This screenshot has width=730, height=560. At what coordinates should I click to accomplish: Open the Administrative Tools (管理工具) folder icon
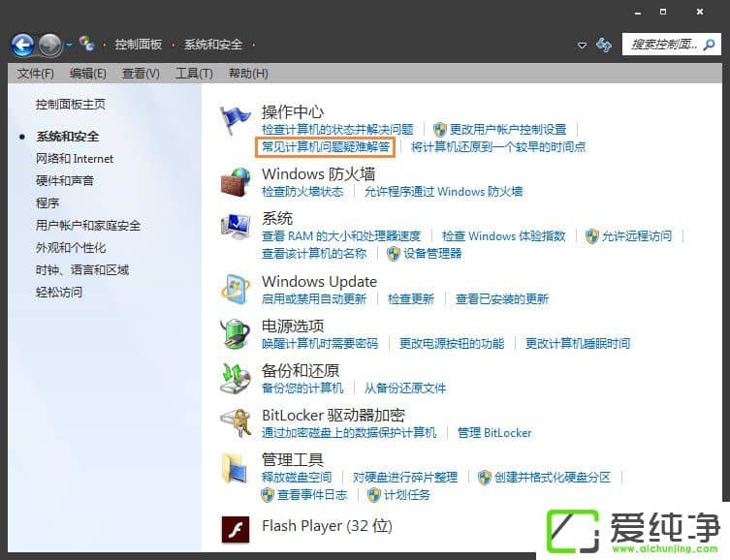236,468
